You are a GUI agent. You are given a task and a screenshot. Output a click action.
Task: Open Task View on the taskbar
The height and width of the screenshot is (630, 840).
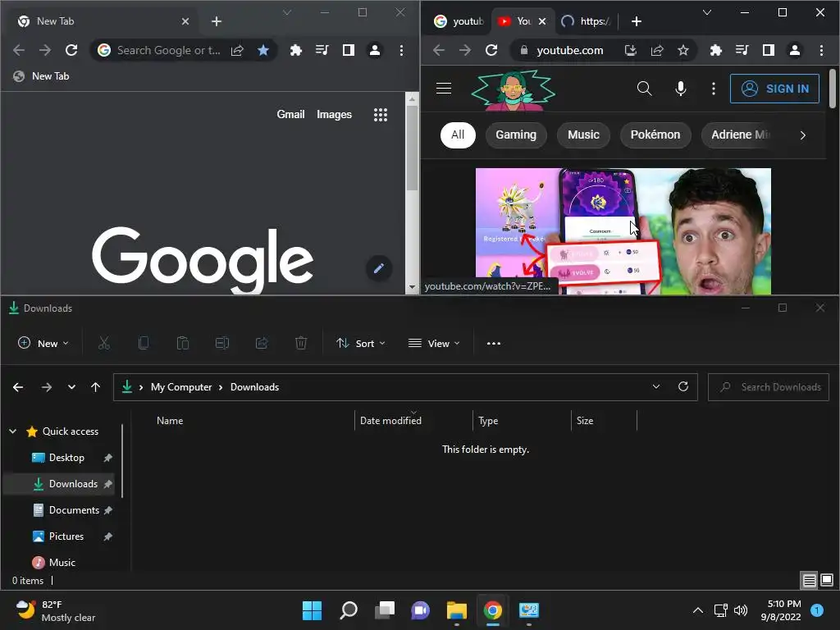(x=385, y=610)
